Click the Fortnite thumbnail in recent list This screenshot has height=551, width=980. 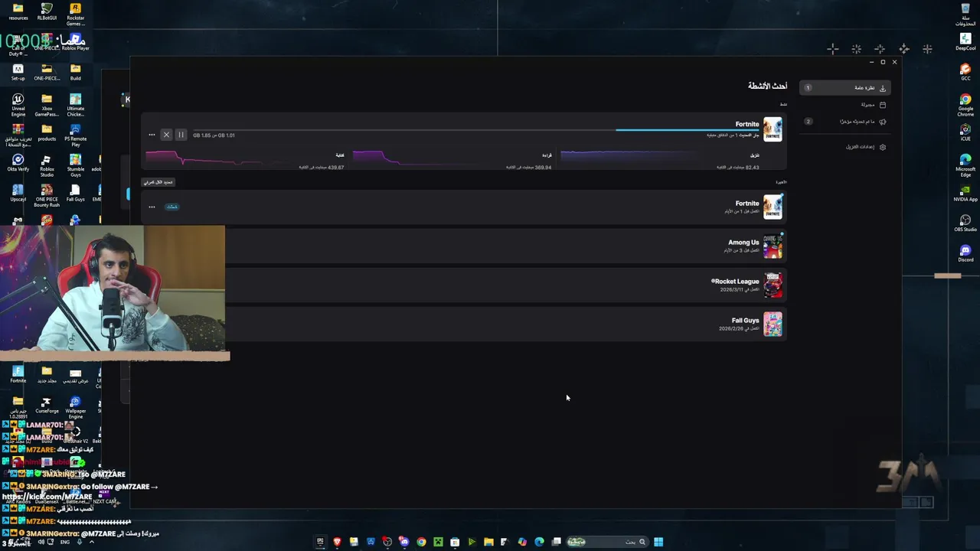[x=773, y=207]
